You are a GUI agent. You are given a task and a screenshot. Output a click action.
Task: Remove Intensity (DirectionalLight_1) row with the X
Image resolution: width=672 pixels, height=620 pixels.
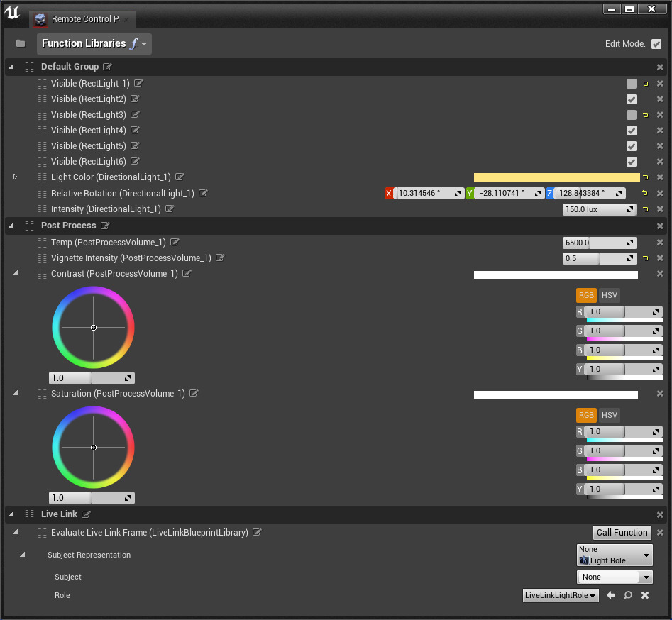click(x=660, y=209)
